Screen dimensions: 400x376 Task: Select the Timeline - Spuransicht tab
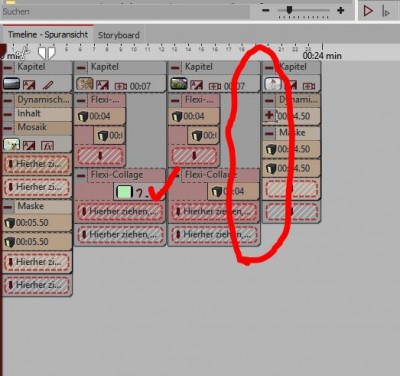click(48, 34)
